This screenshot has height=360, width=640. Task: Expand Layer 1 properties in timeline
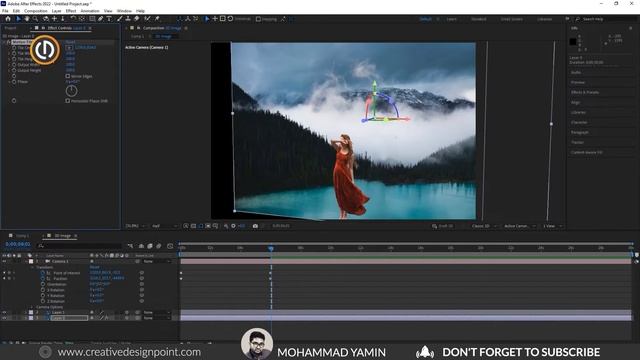point(25,312)
